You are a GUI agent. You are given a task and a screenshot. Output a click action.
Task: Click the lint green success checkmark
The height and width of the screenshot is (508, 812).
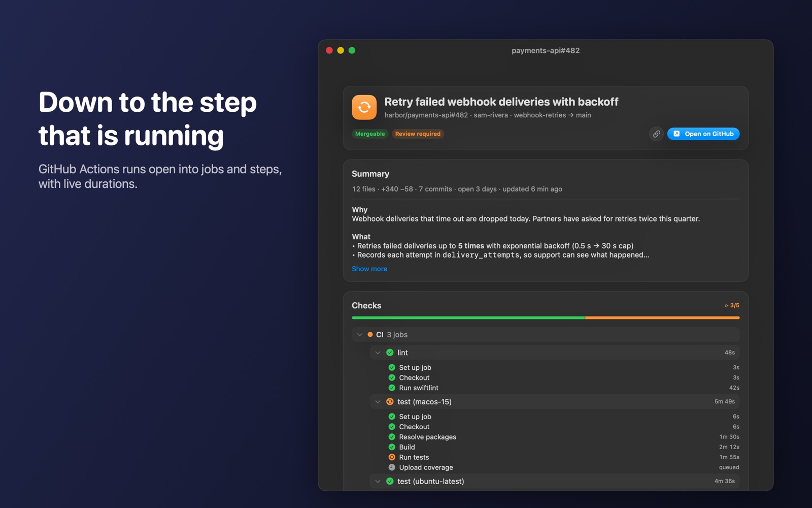point(390,353)
